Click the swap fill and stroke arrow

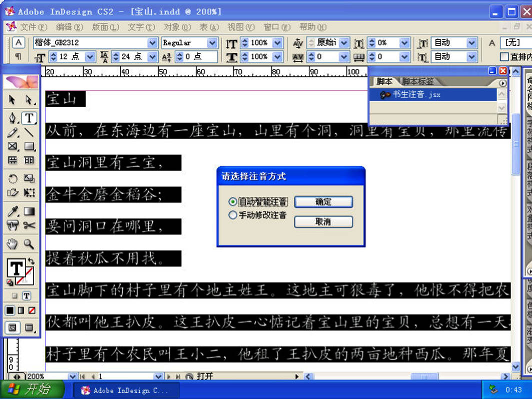[31, 261]
